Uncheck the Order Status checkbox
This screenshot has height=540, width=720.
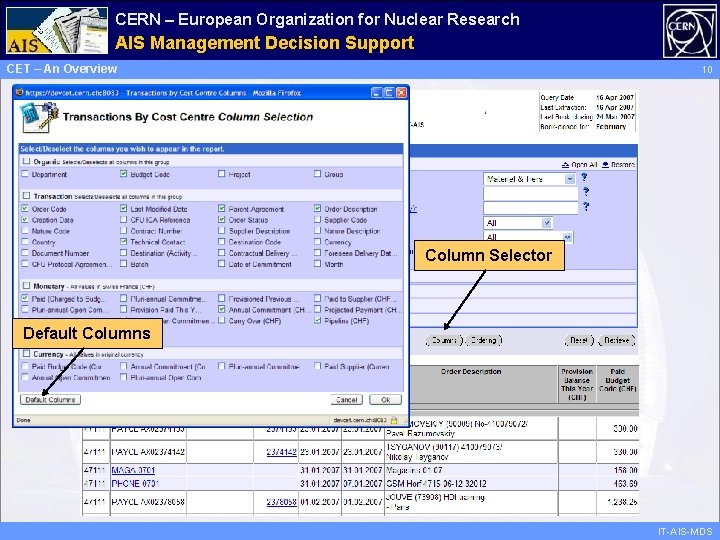click(x=221, y=219)
